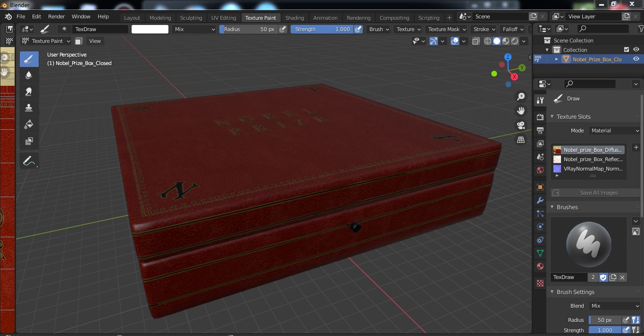Hide Nobel_Prize_Box_Clo object with eye icon
This screenshot has width=644, height=336.
[636, 59]
